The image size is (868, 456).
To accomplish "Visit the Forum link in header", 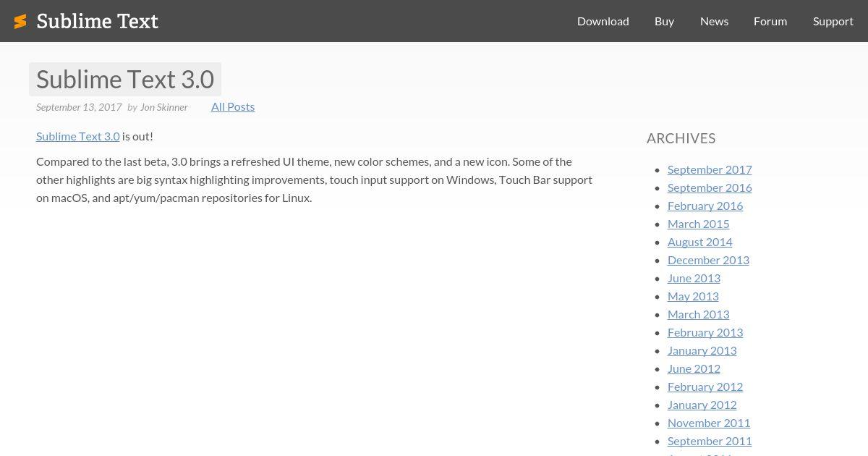I will (x=770, y=21).
